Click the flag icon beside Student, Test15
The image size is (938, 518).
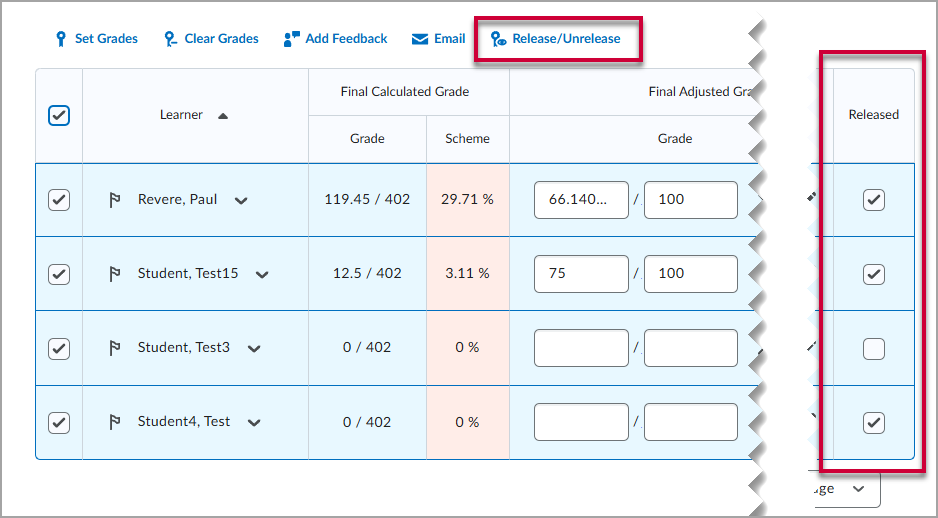pyautogui.click(x=115, y=274)
